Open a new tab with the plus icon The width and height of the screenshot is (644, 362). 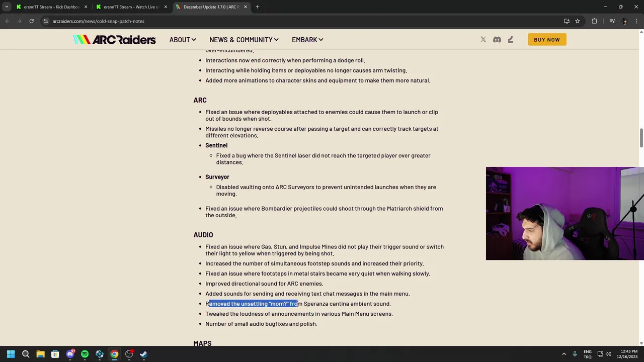[x=258, y=7]
